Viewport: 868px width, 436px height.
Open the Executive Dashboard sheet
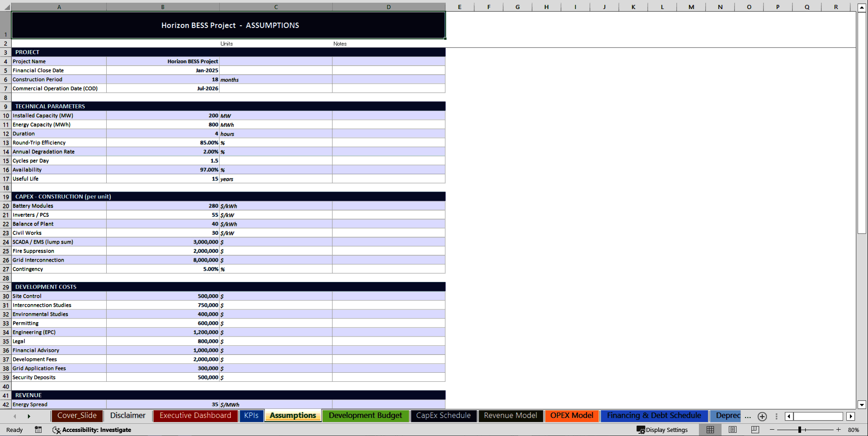coord(195,416)
